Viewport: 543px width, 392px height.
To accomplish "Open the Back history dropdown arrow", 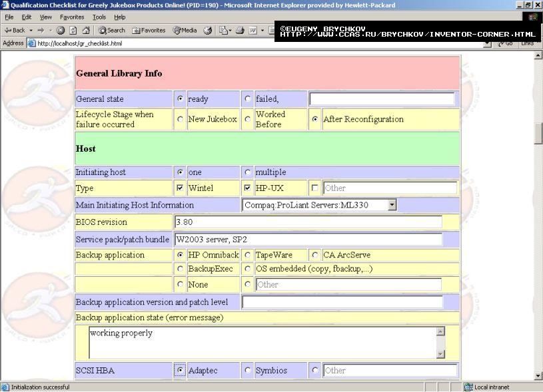I will [31, 31].
